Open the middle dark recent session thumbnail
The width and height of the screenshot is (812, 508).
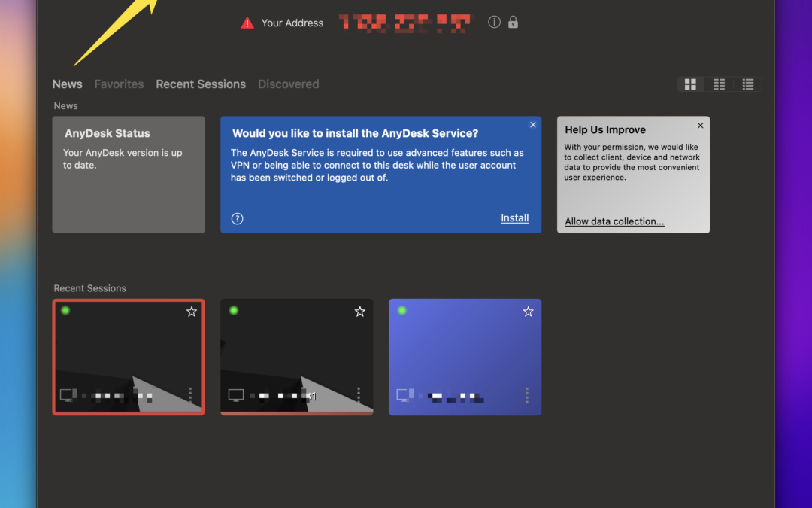click(x=297, y=357)
